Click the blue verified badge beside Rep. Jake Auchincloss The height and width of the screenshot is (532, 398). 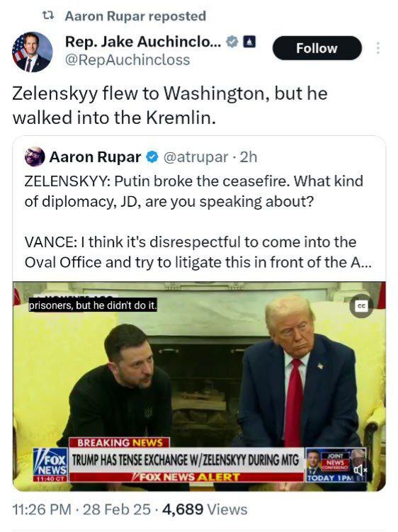[x=232, y=42]
